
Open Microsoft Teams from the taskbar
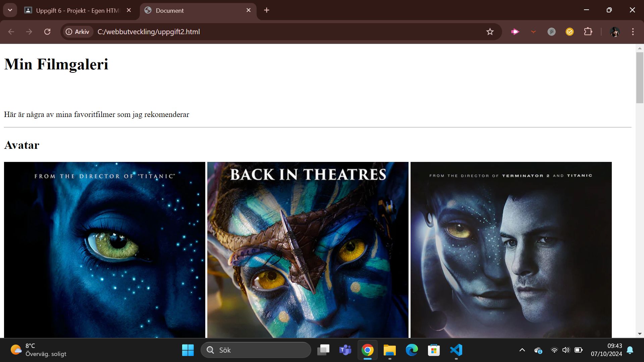[345, 350]
